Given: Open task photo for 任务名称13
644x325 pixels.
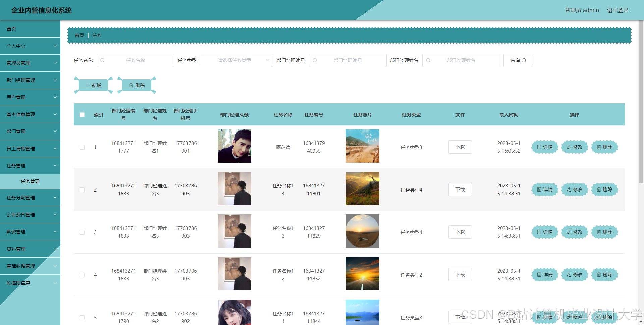Looking at the screenshot, I should click(363, 231).
